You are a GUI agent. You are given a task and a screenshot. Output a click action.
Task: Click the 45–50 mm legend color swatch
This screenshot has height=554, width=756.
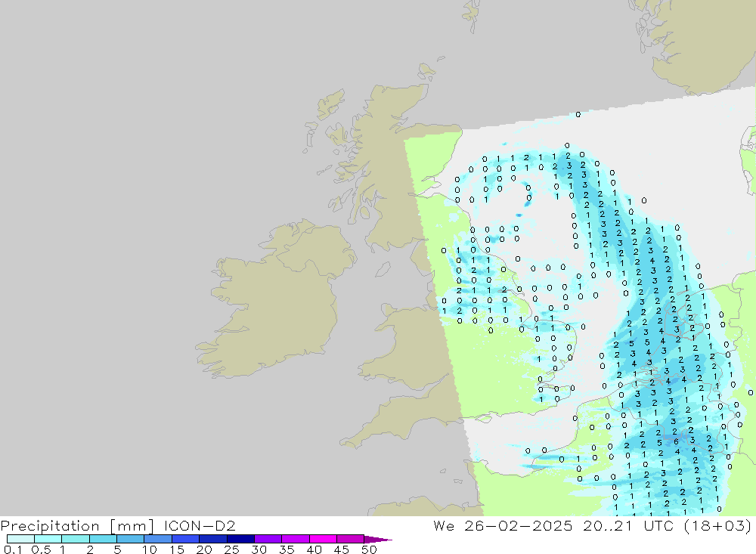click(350, 539)
